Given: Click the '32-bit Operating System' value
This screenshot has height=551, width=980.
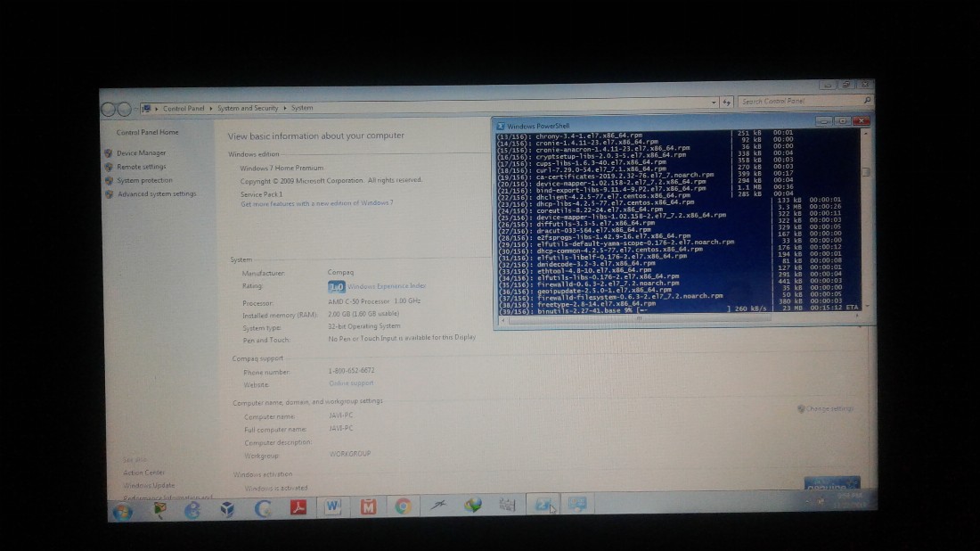Looking at the screenshot, I should [364, 326].
